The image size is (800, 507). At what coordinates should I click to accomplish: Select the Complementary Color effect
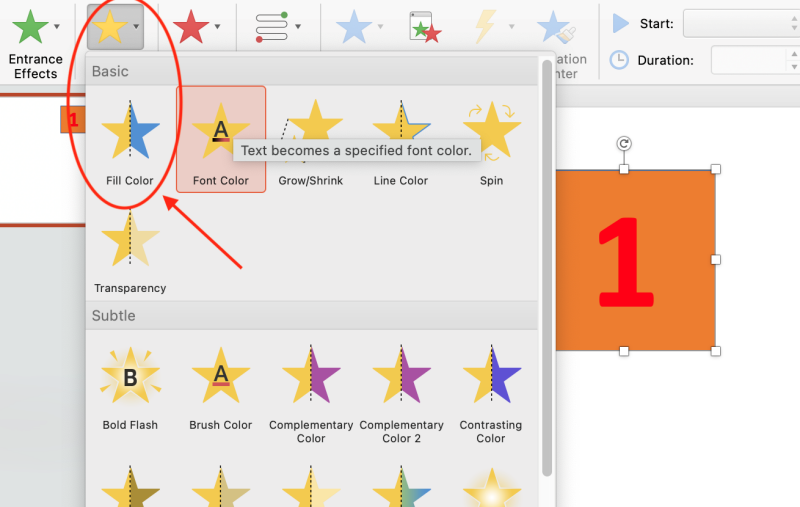tap(311, 393)
